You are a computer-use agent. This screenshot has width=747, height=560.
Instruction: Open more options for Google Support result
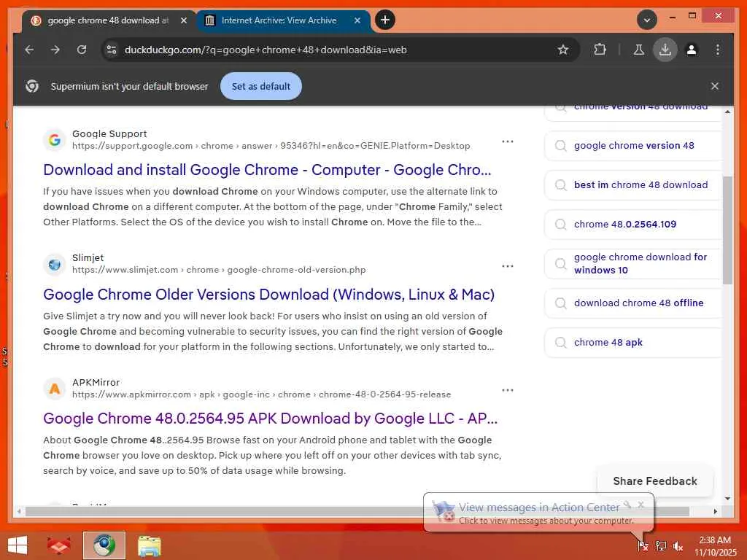coord(508,141)
